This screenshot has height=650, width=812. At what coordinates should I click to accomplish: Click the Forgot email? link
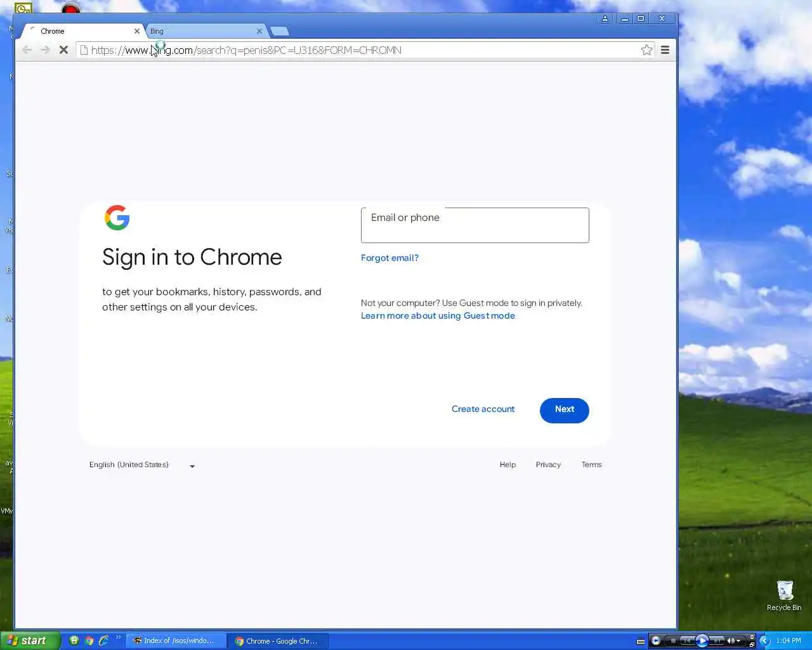(390, 258)
